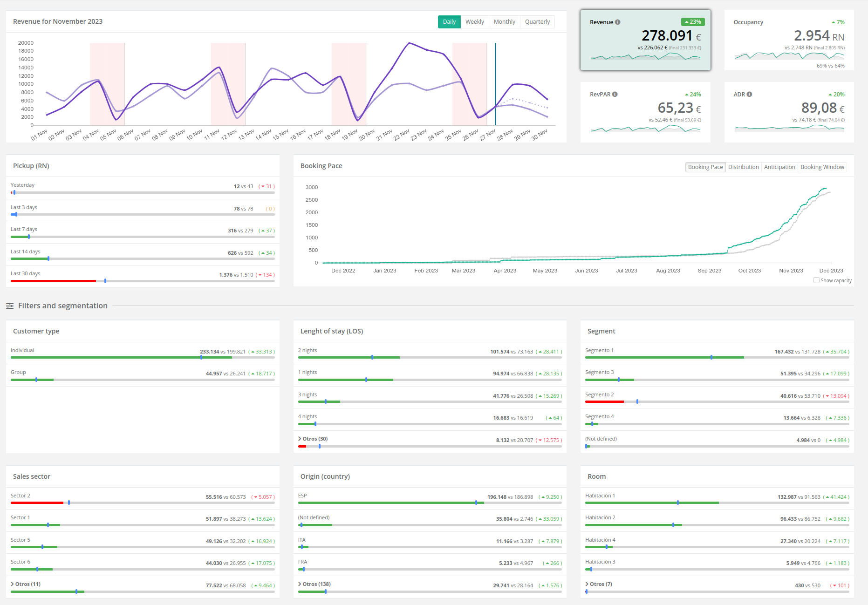Expand Otros (7) in Room panel
The width and height of the screenshot is (868, 605).
[x=599, y=584]
